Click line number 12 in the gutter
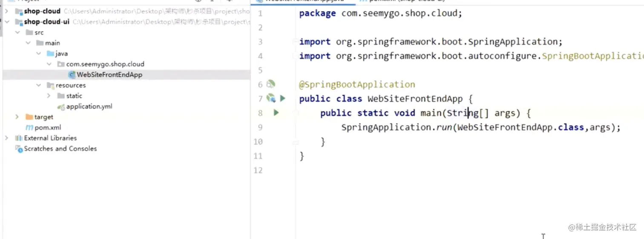Viewport: 644px width, 239px height. coord(258,170)
